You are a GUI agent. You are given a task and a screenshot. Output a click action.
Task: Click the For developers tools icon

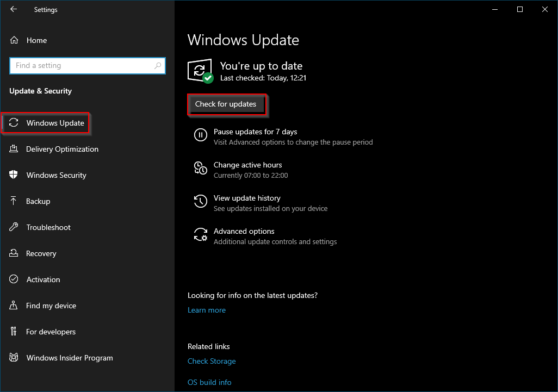[x=14, y=331]
